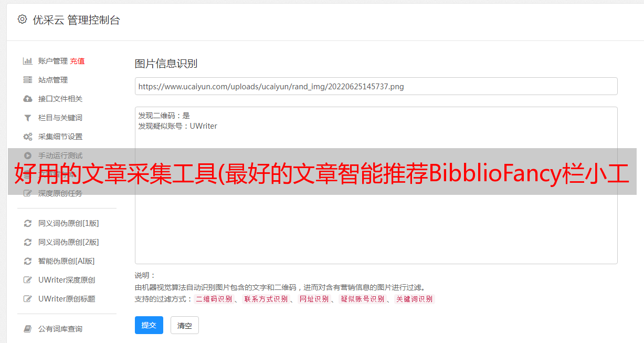Click the 二维码识别 tag
The width and height of the screenshot is (644, 343).
[x=214, y=299]
